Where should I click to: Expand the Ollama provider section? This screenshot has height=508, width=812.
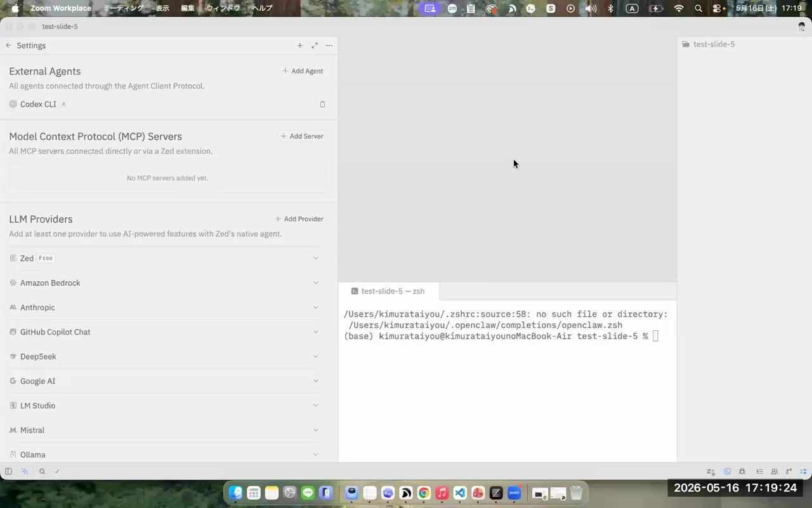coord(167,454)
